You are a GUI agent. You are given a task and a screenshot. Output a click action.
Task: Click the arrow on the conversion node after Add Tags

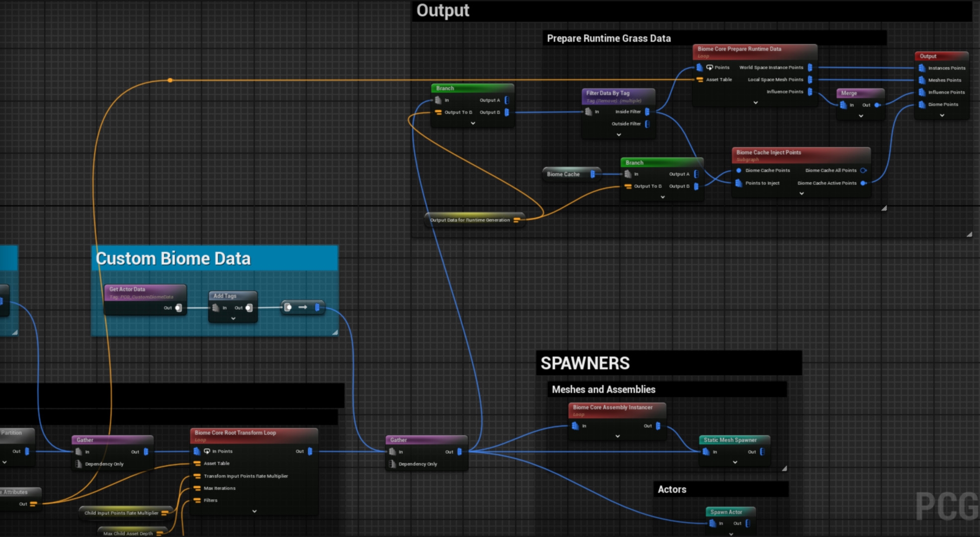(302, 307)
